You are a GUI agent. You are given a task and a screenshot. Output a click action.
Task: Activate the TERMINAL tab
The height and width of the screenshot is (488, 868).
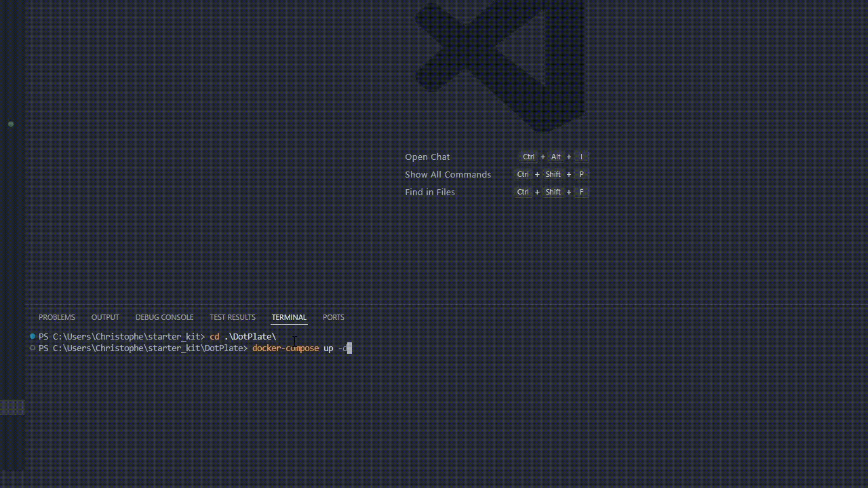coord(289,317)
